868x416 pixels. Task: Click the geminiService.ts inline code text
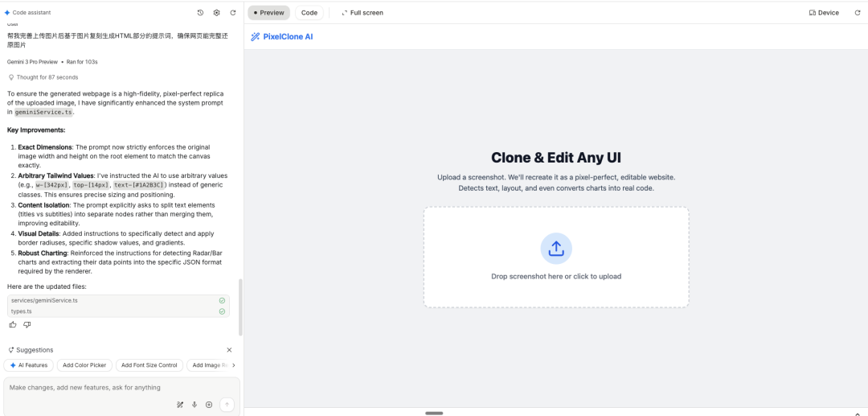[43, 112]
